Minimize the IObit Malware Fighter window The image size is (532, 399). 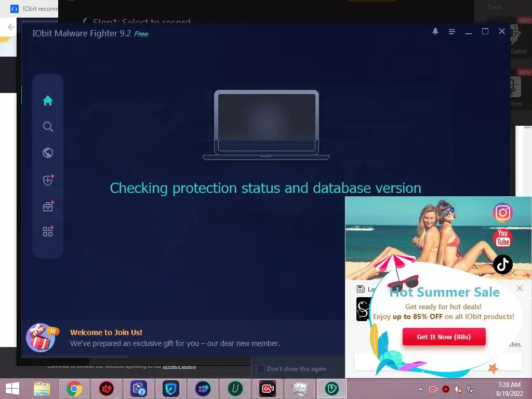coord(469,33)
